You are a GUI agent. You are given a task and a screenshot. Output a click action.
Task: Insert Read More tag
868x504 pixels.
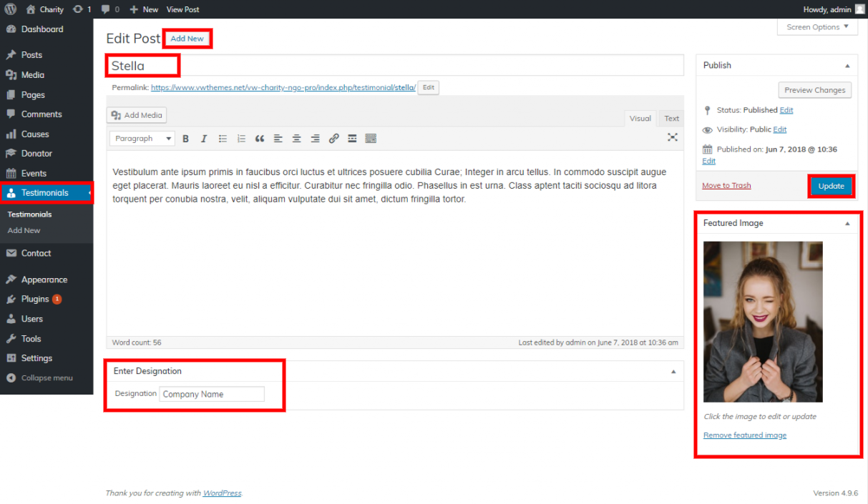(x=352, y=139)
